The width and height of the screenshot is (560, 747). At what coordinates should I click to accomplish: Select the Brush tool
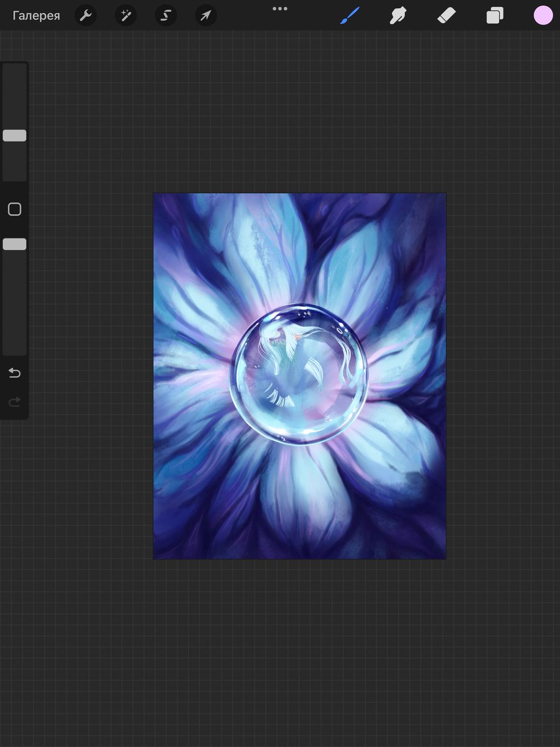(350, 16)
